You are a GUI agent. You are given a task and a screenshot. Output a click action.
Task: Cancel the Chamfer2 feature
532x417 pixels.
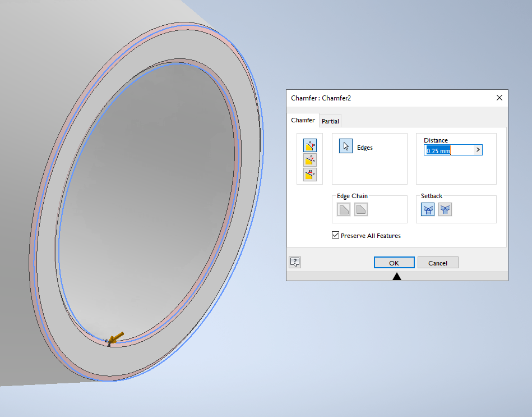[x=438, y=262]
